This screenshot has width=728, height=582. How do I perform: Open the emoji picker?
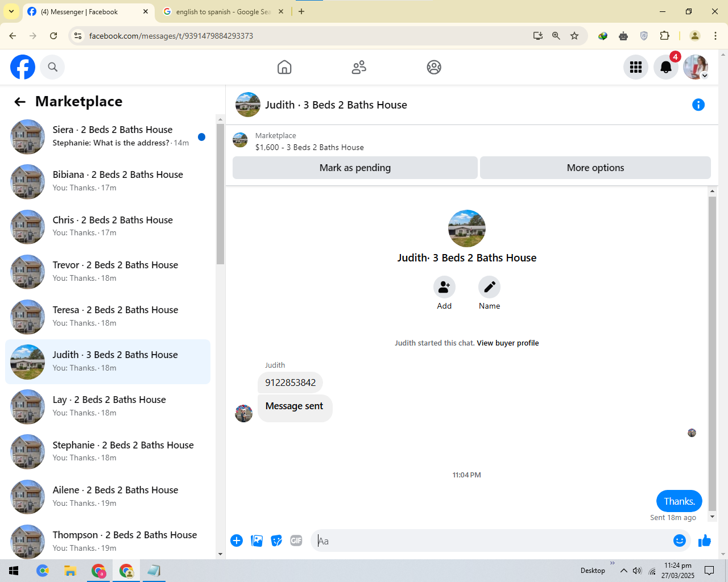pyautogui.click(x=680, y=541)
